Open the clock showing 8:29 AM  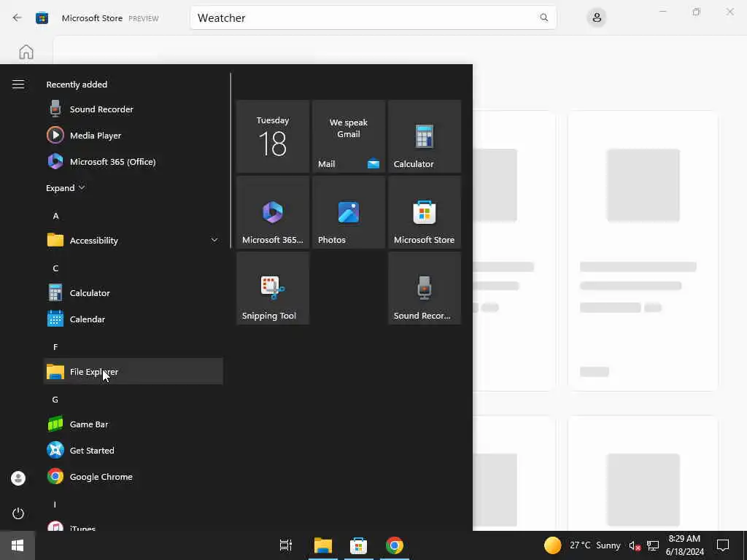684,545
